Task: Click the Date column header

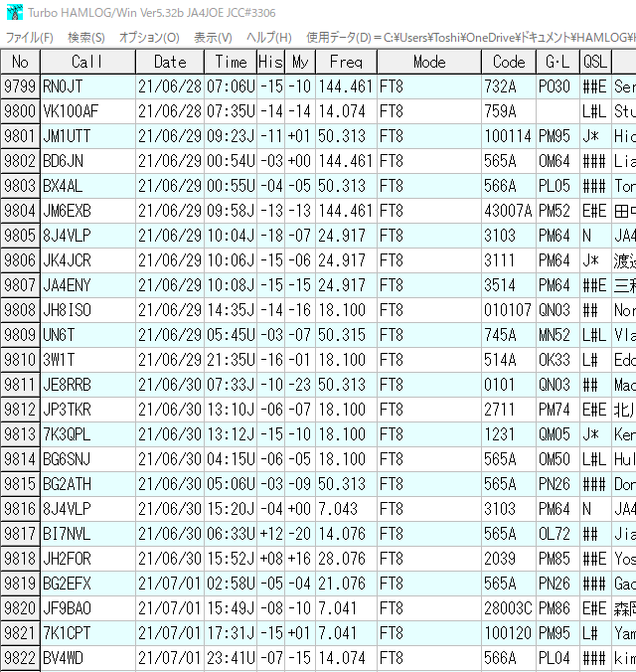Action: tap(170, 62)
